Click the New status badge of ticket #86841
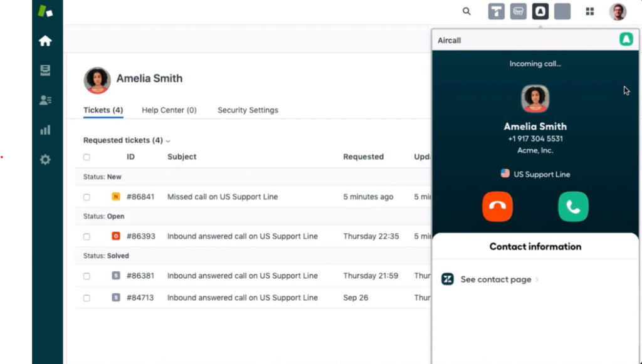The image size is (642, 364). coord(116,197)
